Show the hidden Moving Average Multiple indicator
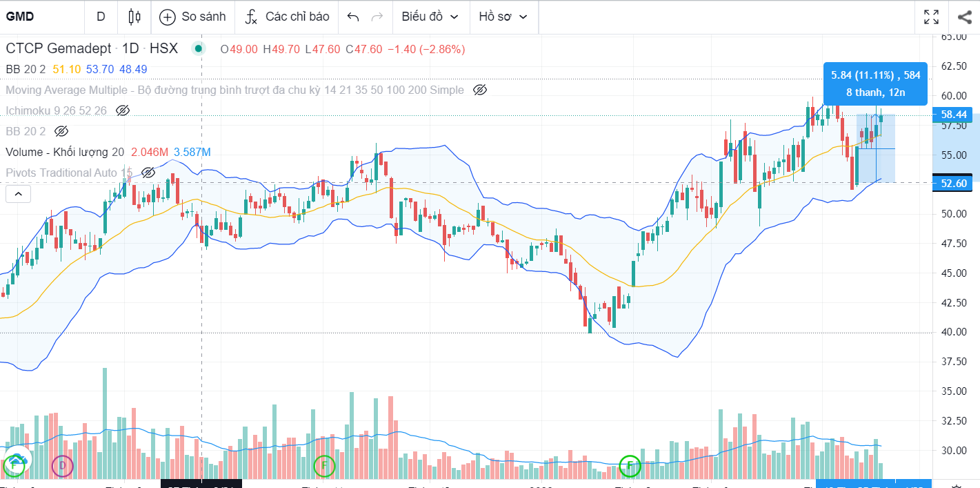The image size is (980, 488). click(481, 90)
